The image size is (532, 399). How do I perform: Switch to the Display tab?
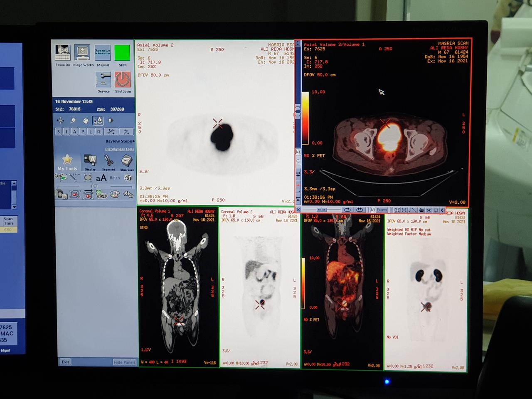pyautogui.click(x=90, y=163)
